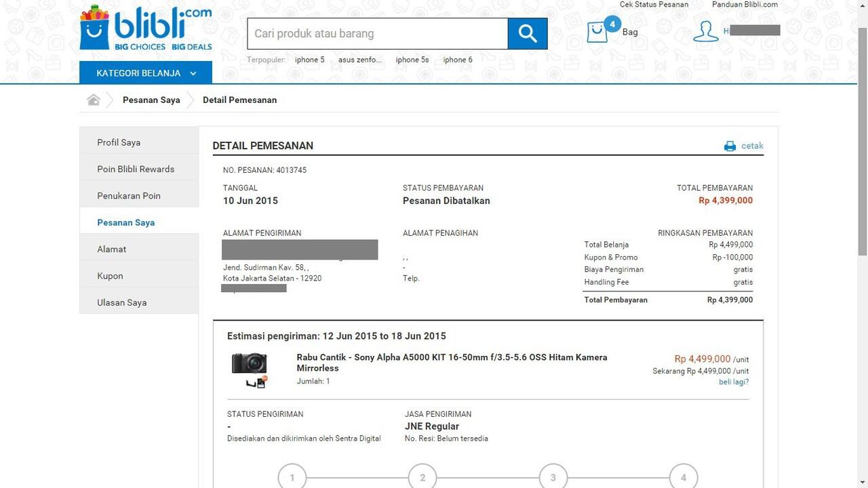Click the date '10 Jun 2015'
868x488 pixels.
click(250, 201)
